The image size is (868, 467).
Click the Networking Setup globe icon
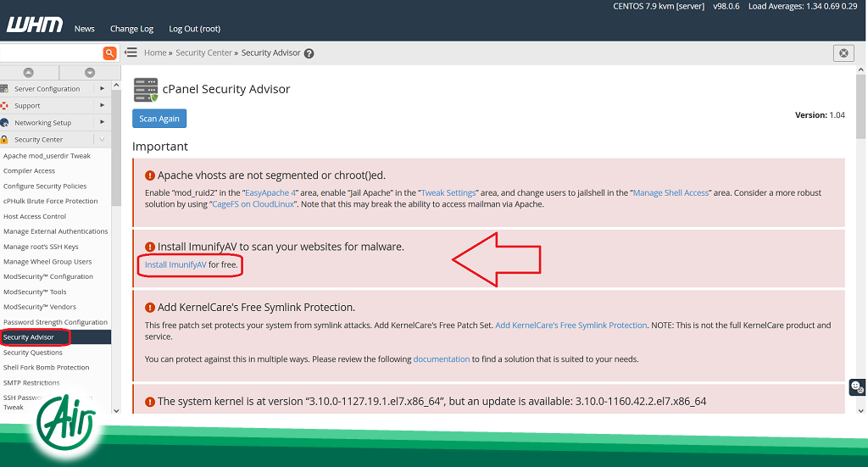(4, 123)
